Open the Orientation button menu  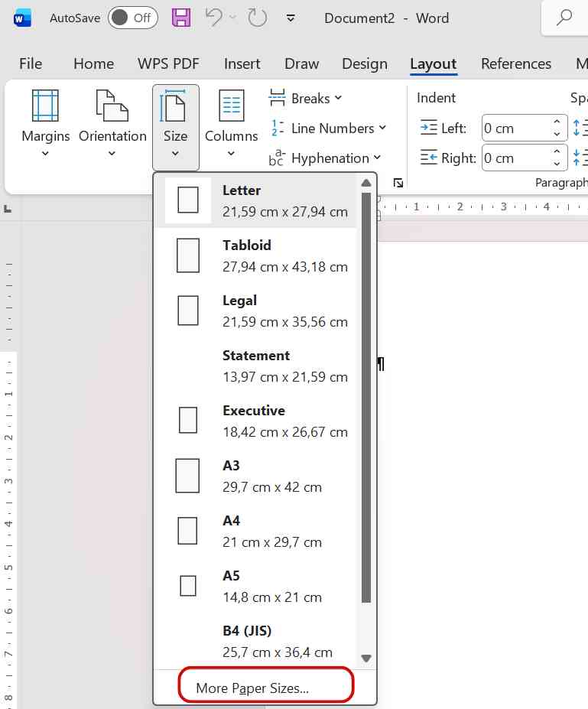(112, 123)
